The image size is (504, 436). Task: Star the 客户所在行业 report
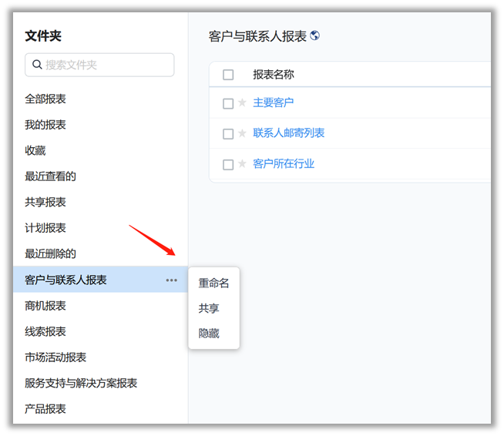coord(242,164)
